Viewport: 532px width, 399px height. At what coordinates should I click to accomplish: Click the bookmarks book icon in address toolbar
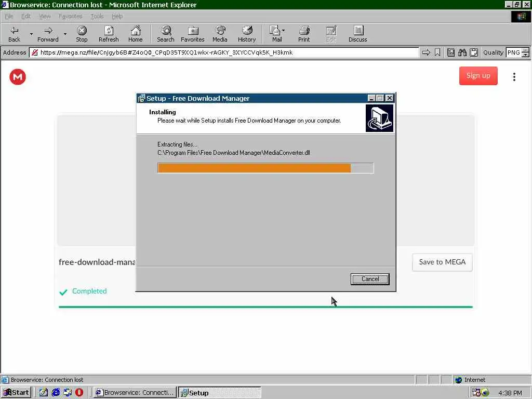(451, 52)
